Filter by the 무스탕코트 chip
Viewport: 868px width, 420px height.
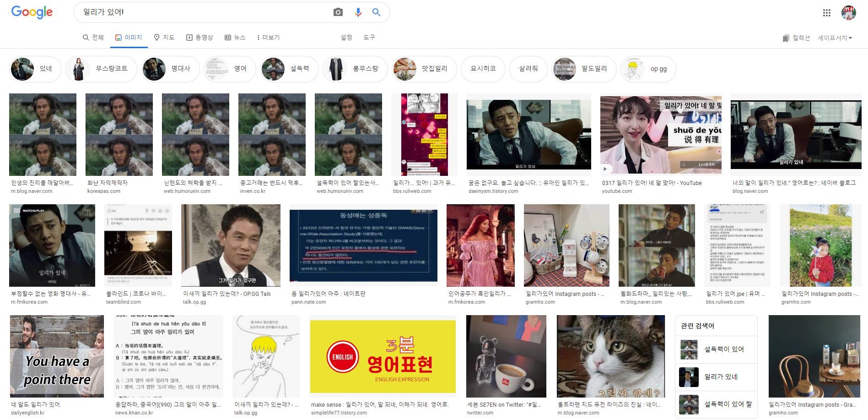[x=101, y=69]
